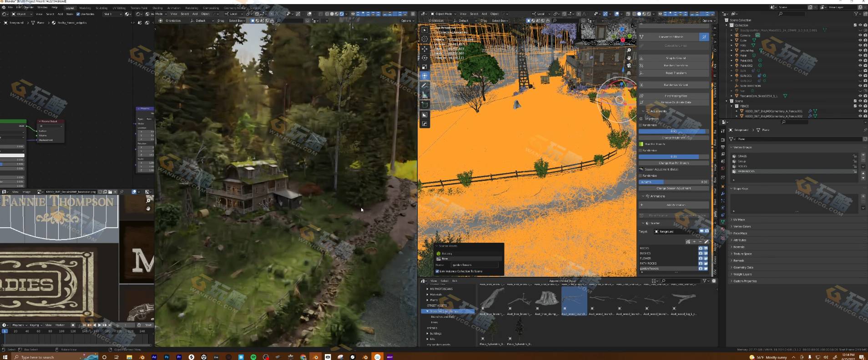Switch to Sculpting workspace tab

click(x=101, y=8)
